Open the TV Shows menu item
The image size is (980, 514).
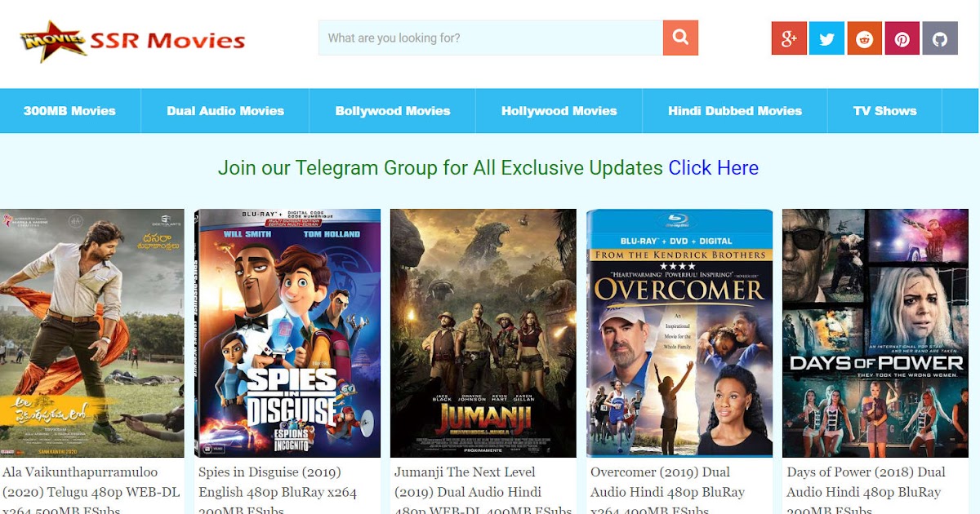(885, 111)
